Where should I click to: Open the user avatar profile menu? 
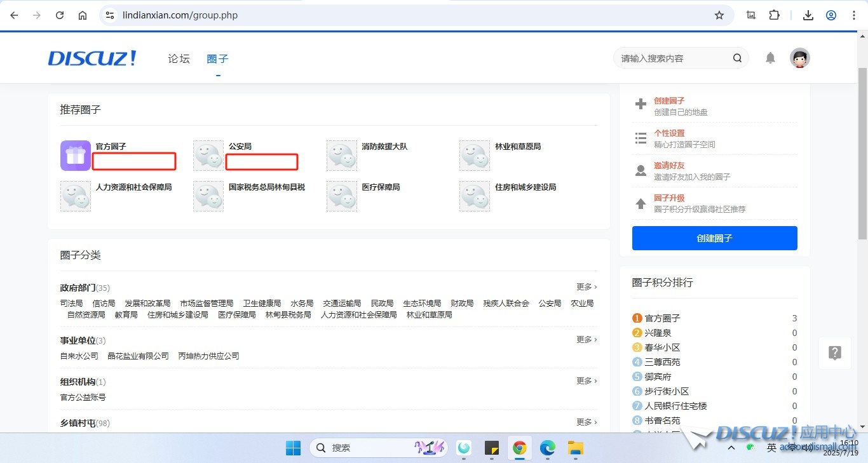(x=799, y=58)
